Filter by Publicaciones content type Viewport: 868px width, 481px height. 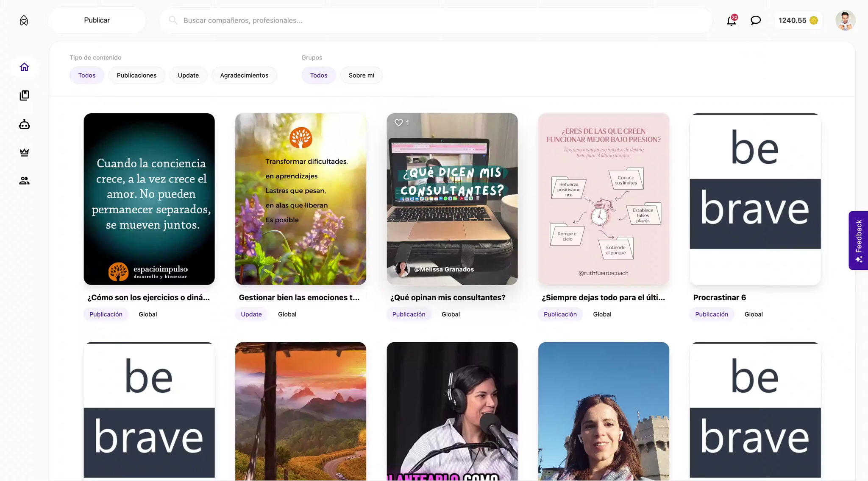[136, 75]
